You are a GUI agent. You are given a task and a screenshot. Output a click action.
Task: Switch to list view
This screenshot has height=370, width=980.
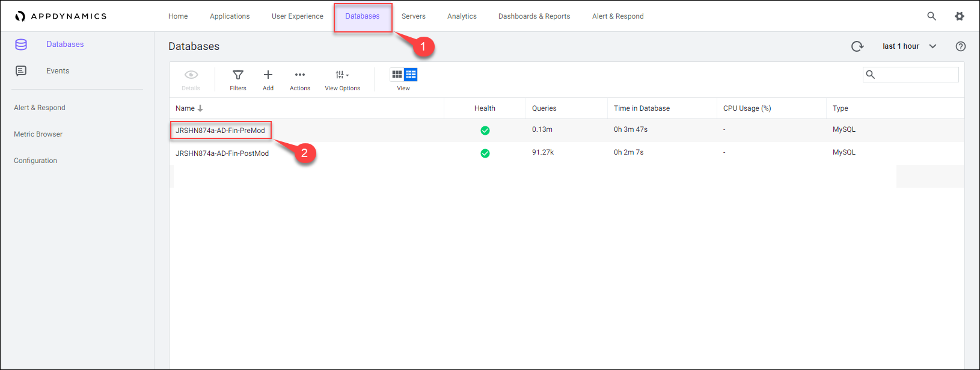pyautogui.click(x=411, y=75)
